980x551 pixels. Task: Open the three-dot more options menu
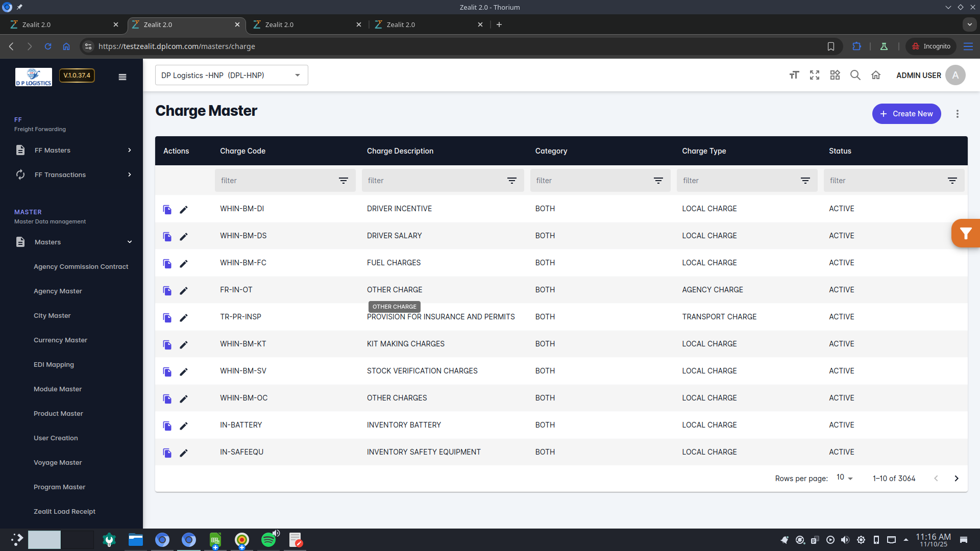point(958,114)
